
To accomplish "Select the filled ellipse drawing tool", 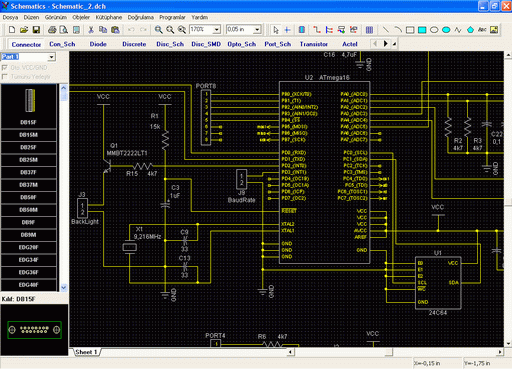I will pyautogui.click(x=446, y=30).
